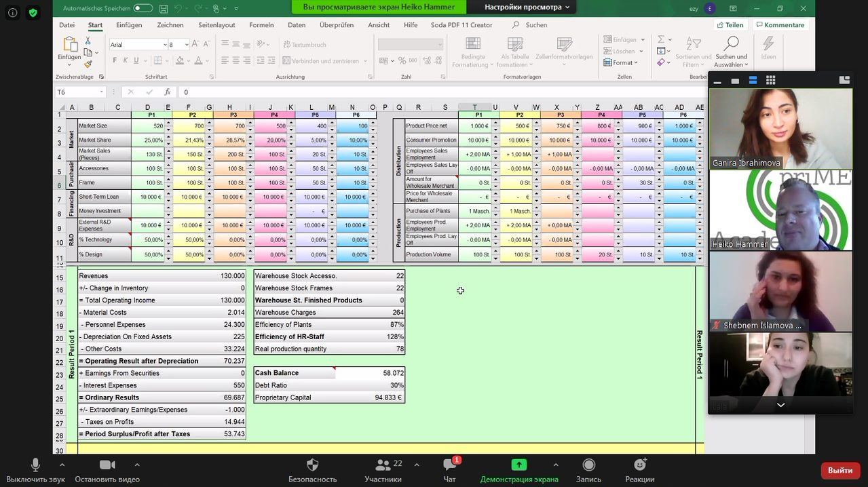Open the Format cells dropdown in Zellen
868x487 pixels.
click(620, 62)
